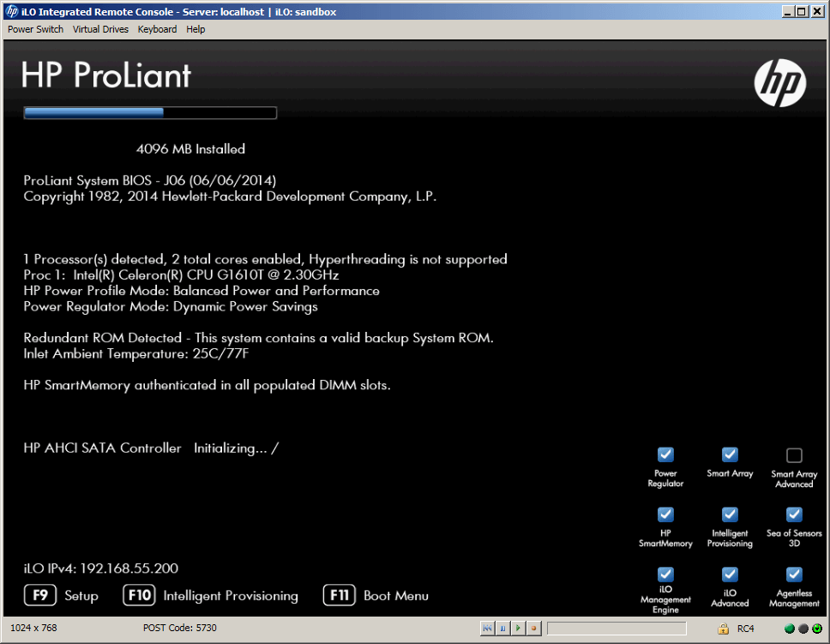Click the iLO Advanced checkbox
This screenshot has width=830, height=644.
(730, 574)
